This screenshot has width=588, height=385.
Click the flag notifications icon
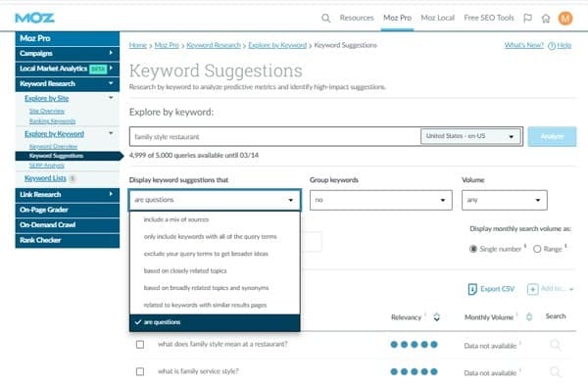[527, 18]
